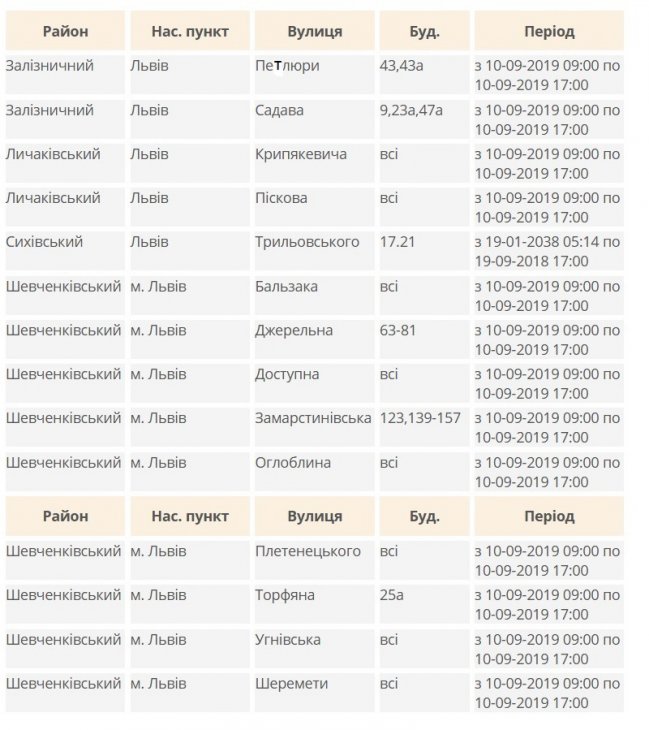Viewport: 649px width, 730px height.
Task: Click the 'Шеремети' street entry
Action: (292, 684)
